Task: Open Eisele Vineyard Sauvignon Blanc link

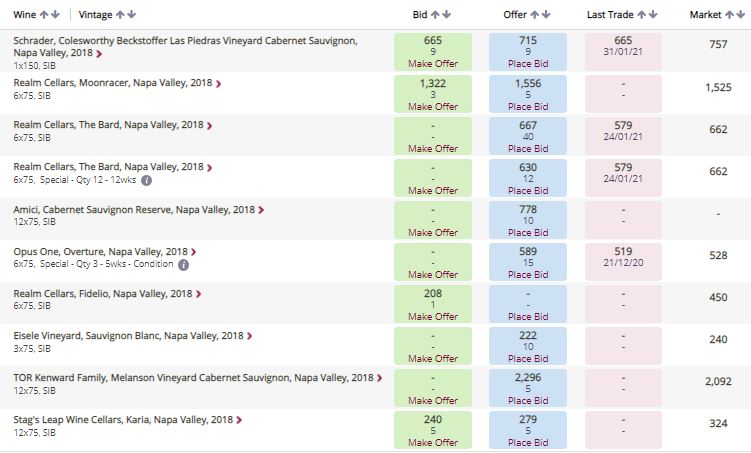Action: point(128,336)
